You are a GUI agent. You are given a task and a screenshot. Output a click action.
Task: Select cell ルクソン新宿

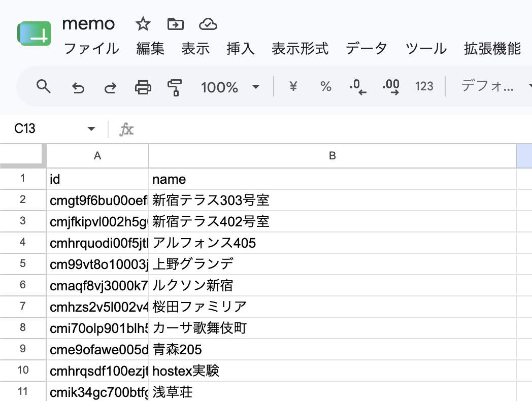[332, 285]
